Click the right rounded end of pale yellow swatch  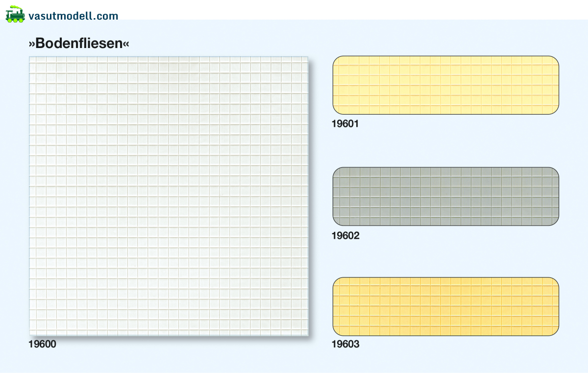[x=554, y=85]
